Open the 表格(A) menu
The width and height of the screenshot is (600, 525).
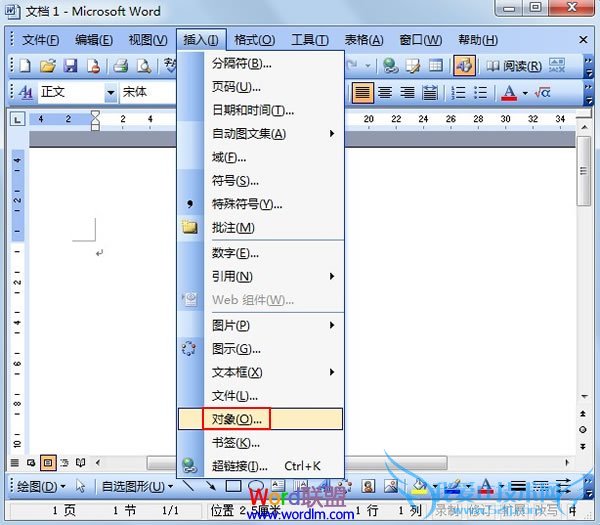tap(364, 40)
